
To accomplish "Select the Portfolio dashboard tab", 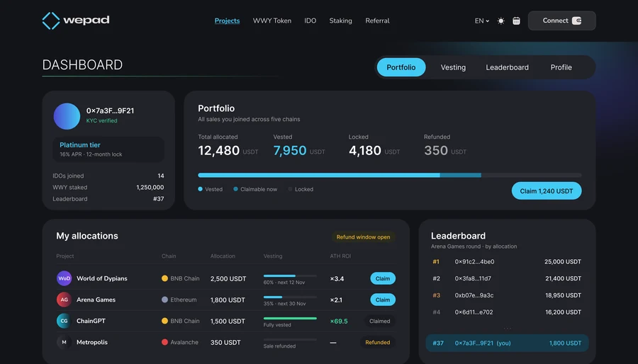I will (401, 67).
